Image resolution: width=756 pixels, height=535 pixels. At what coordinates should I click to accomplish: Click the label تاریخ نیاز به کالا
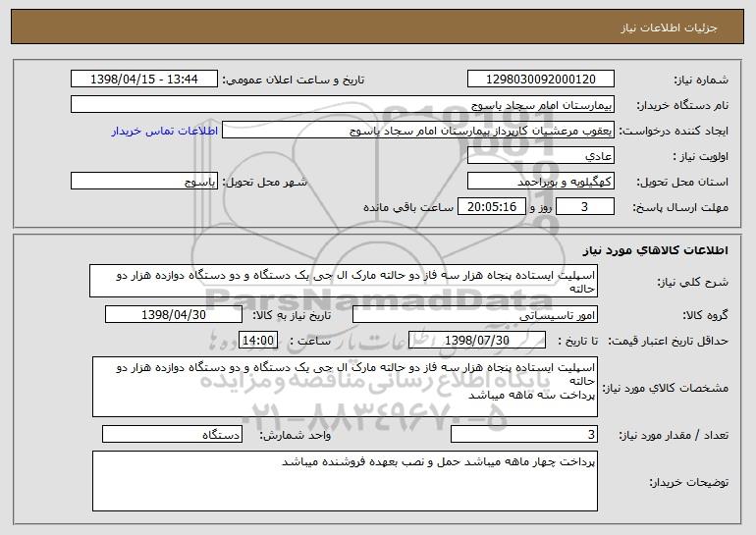pos(292,316)
